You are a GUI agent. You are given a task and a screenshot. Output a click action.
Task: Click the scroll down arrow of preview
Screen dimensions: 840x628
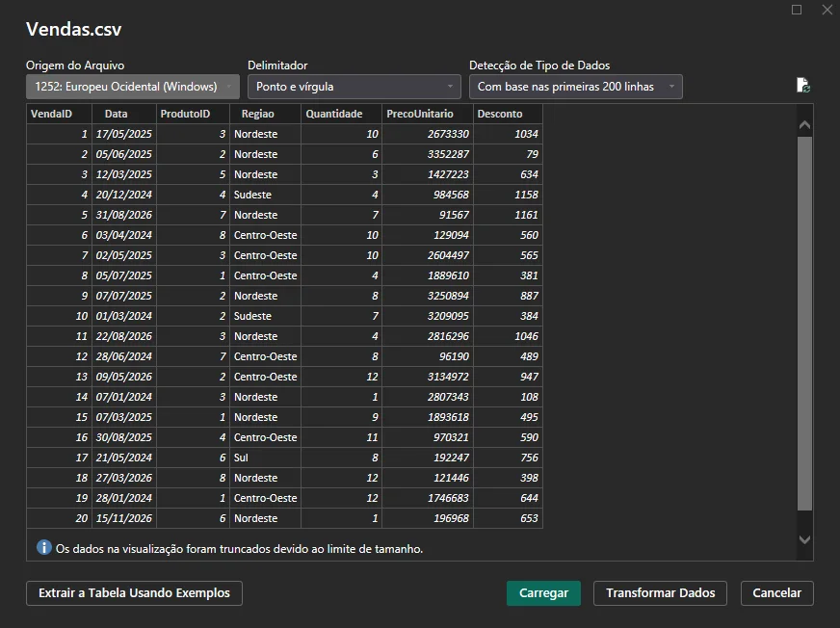(x=804, y=539)
